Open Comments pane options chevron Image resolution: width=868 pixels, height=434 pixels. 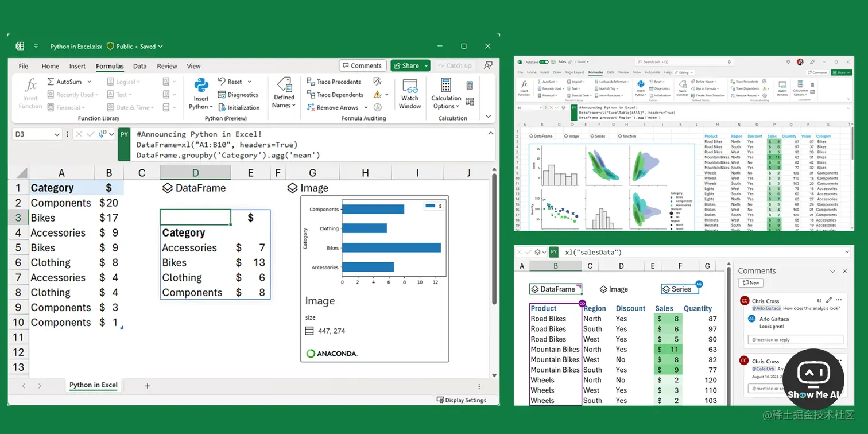pos(832,271)
